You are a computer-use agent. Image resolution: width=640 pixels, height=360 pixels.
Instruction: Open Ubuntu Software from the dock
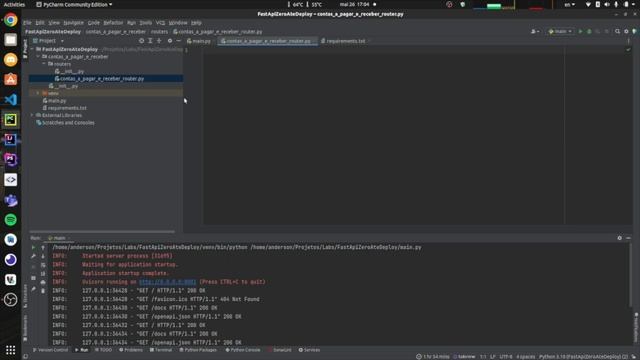click(11, 80)
